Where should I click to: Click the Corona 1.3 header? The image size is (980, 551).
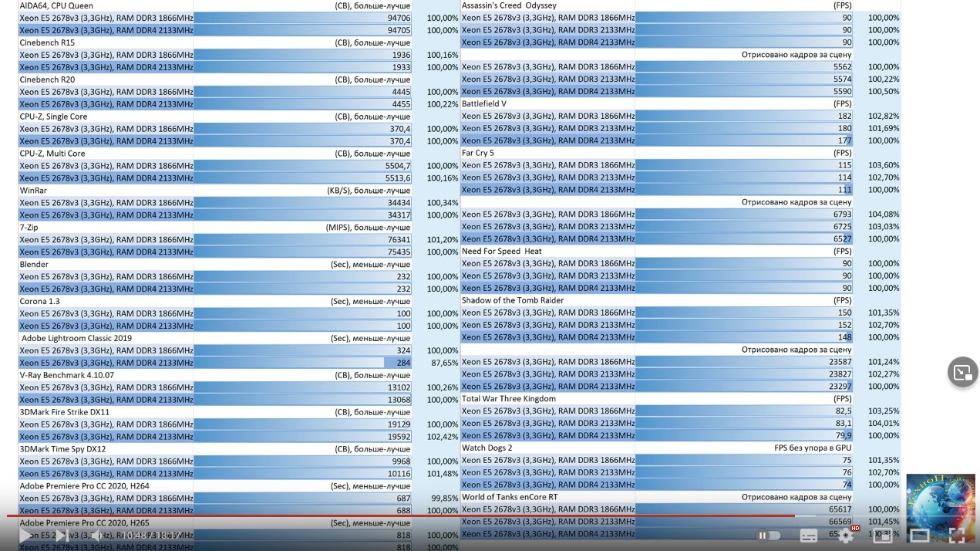39,302
